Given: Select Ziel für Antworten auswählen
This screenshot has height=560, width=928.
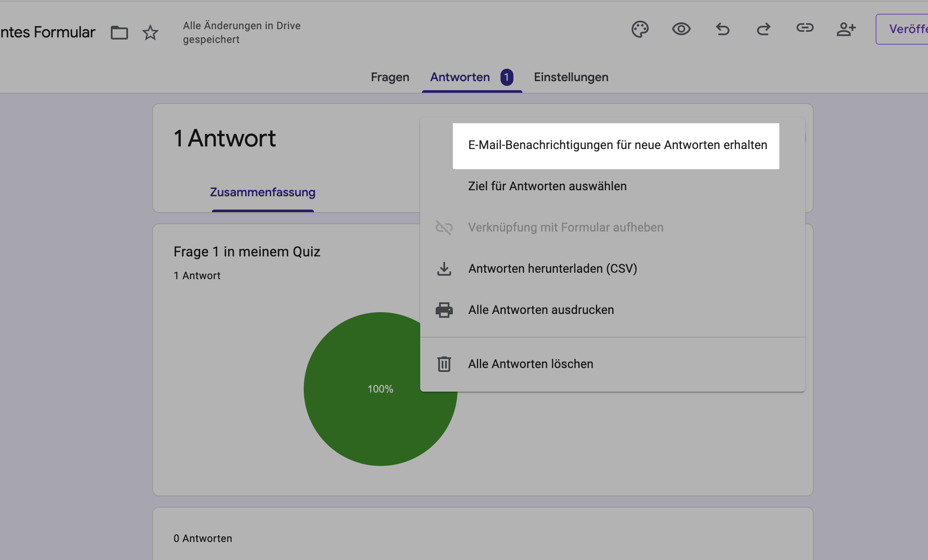Looking at the screenshot, I should coord(613,186).
